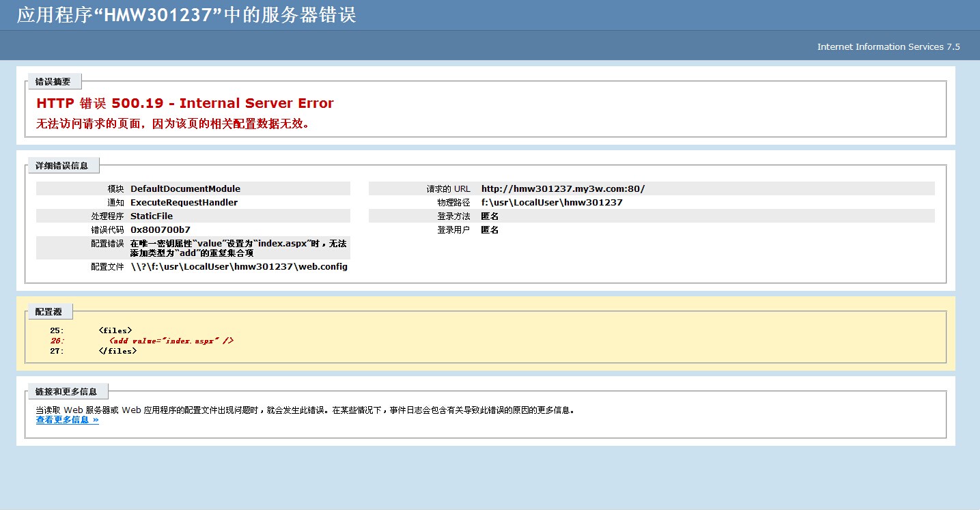Click the ExecuteRequestHandler notification value
Viewport: 980px width, 510px height.
pos(184,203)
